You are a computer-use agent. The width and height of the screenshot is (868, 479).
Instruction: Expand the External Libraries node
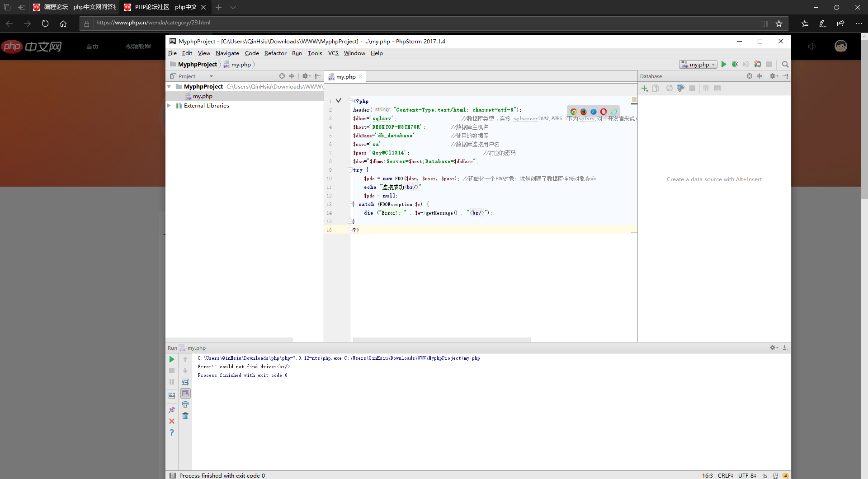pos(170,105)
